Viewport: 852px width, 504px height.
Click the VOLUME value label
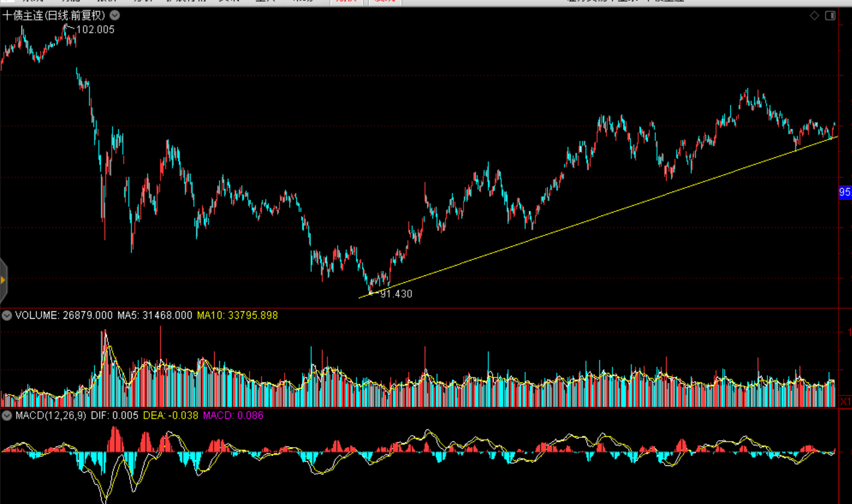pos(63,315)
